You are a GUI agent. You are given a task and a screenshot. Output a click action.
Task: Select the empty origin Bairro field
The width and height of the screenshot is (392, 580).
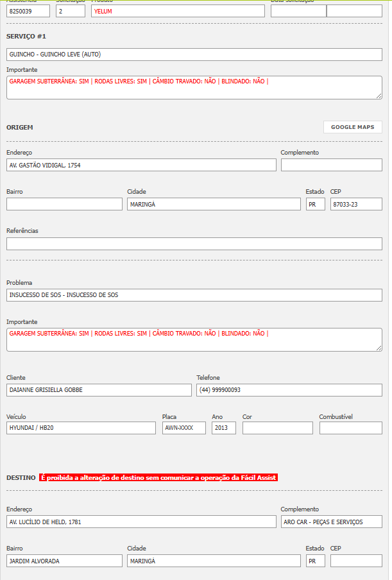(64, 204)
